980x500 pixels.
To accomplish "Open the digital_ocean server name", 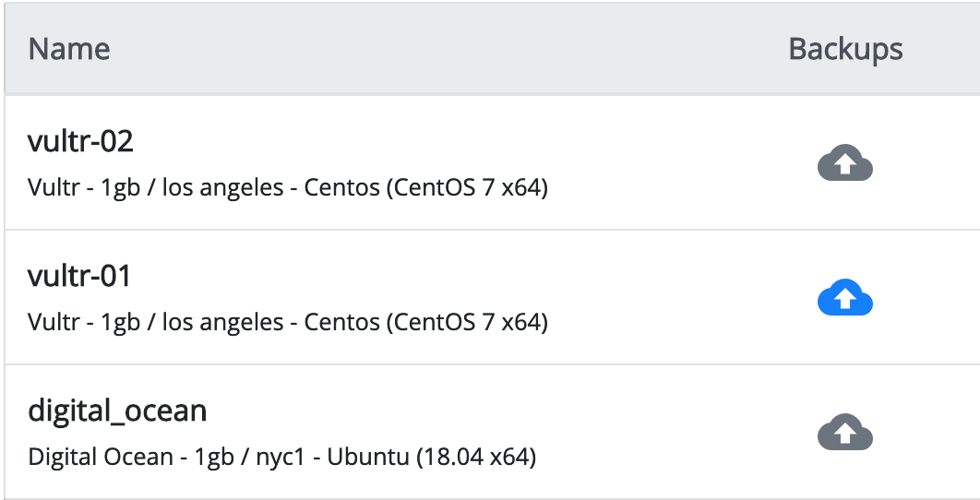I will [x=117, y=411].
